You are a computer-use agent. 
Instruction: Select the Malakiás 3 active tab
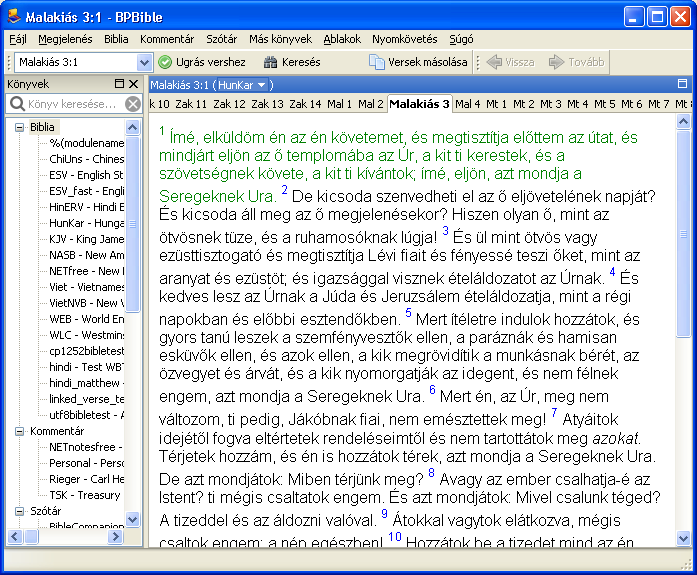click(419, 104)
